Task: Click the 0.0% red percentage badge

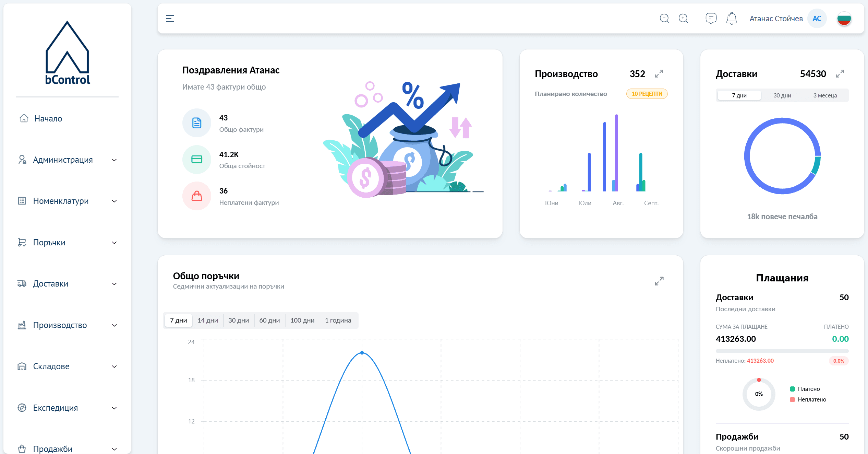Action: (839, 361)
